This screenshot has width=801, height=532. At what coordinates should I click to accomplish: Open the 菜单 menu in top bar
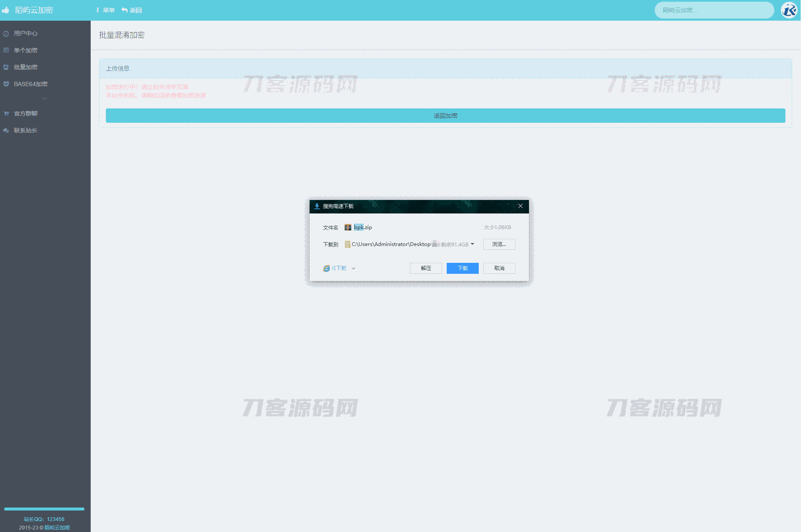click(105, 10)
